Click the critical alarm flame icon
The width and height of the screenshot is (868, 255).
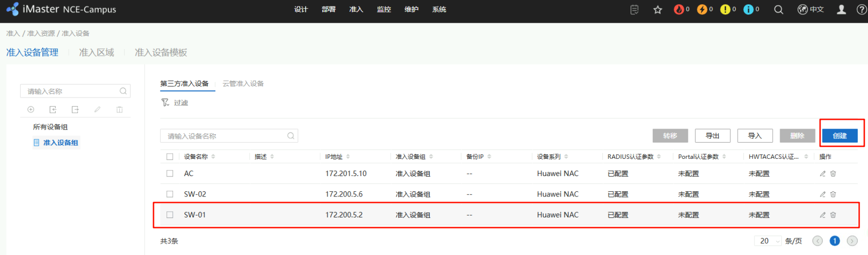(679, 10)
